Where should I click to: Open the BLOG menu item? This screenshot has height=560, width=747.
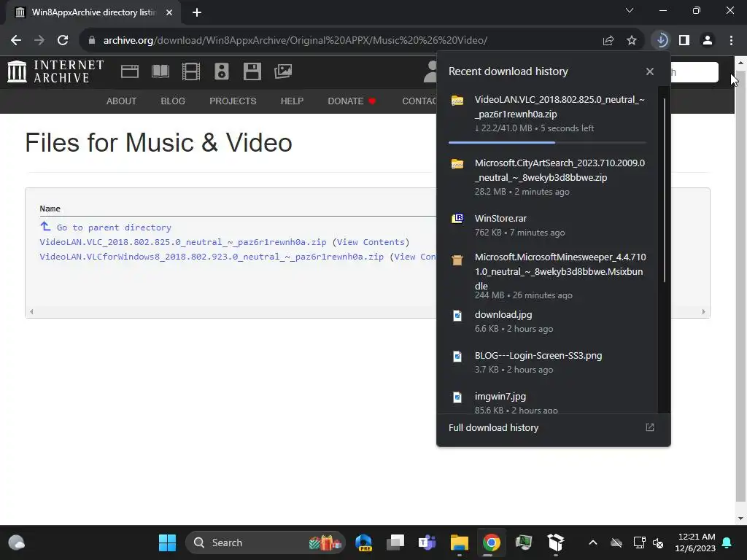[173, 101]
